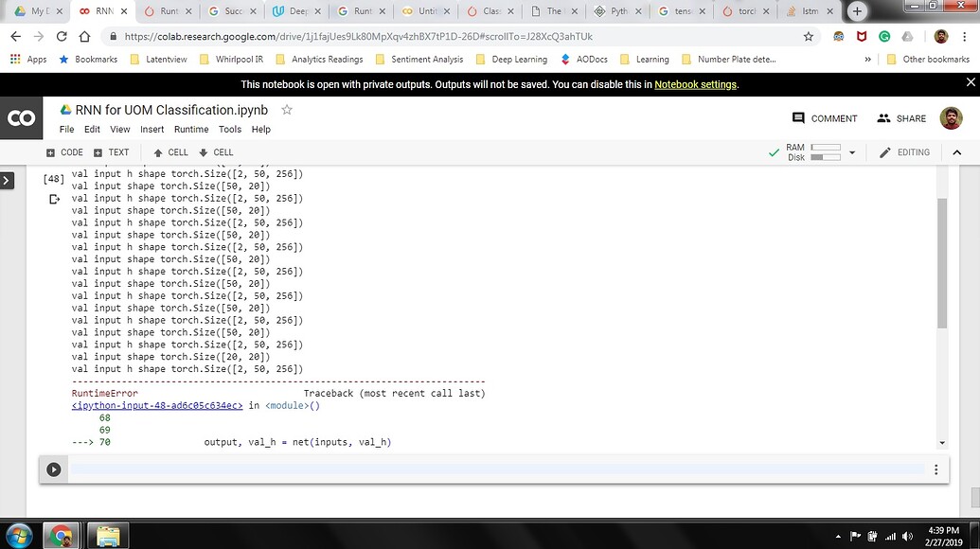This screenshot has height=549, width=980.
Task: Click inside the empty code cell input
Action: [x=492, y=469]
